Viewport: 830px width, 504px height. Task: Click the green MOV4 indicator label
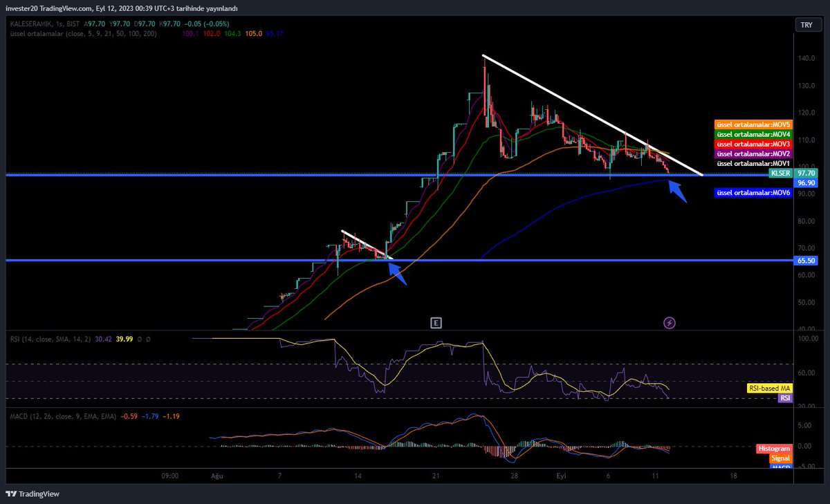[x=753, y=134]
